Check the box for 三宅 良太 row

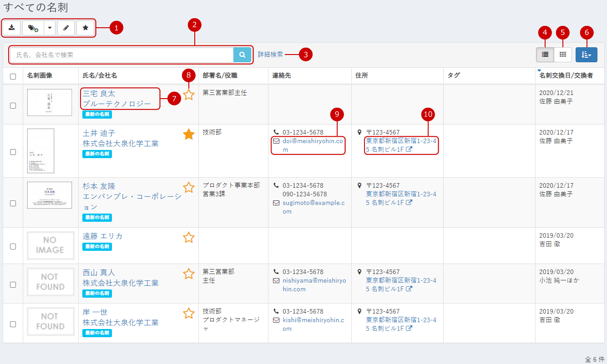(x=13, y=105)
